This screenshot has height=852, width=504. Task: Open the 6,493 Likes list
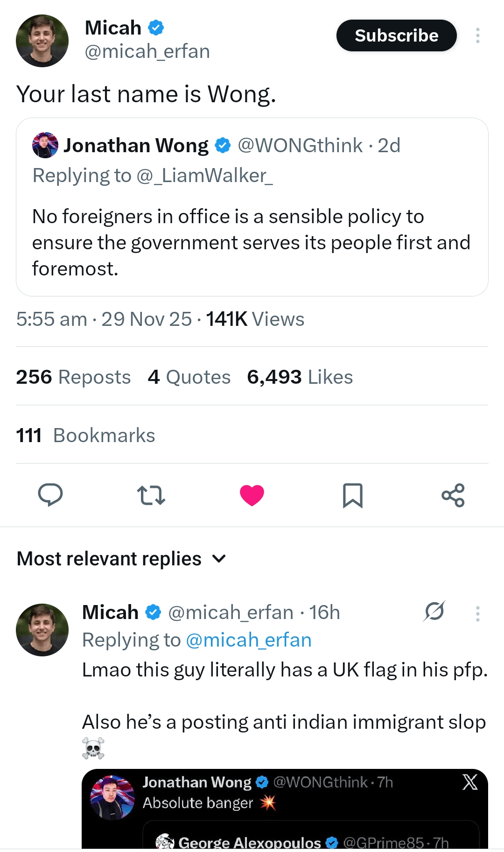click(300, 377)
